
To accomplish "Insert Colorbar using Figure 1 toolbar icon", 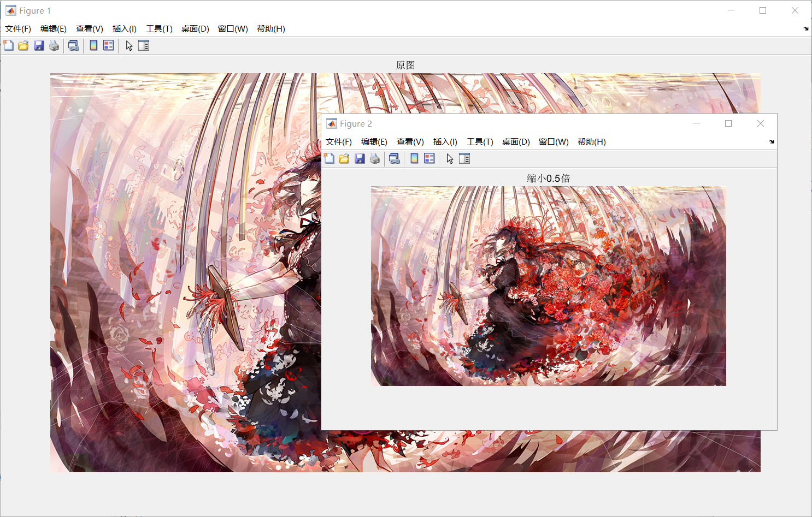I will click(x=93, y=45).
